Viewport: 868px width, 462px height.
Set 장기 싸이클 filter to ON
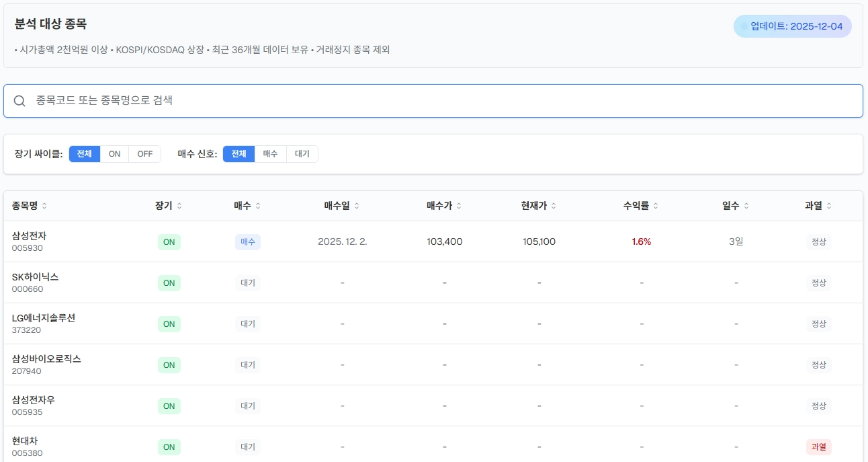click(x=114, y=154)
